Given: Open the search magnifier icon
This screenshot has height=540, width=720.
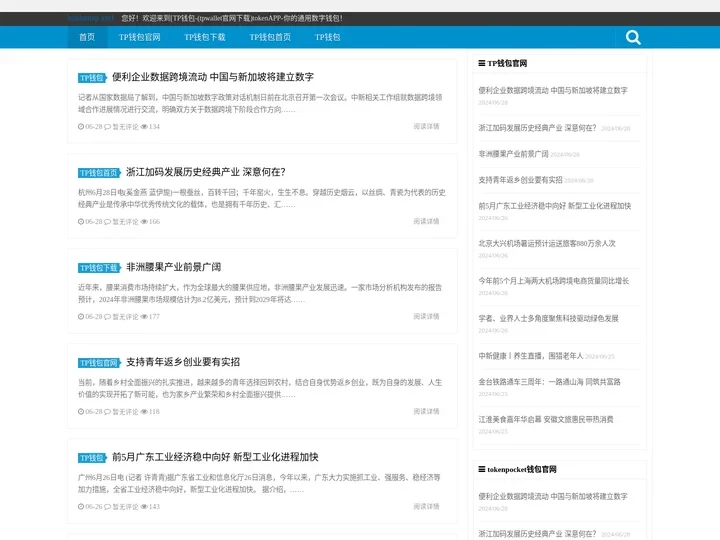Looking at the screenshot, I should click(633, 37).
